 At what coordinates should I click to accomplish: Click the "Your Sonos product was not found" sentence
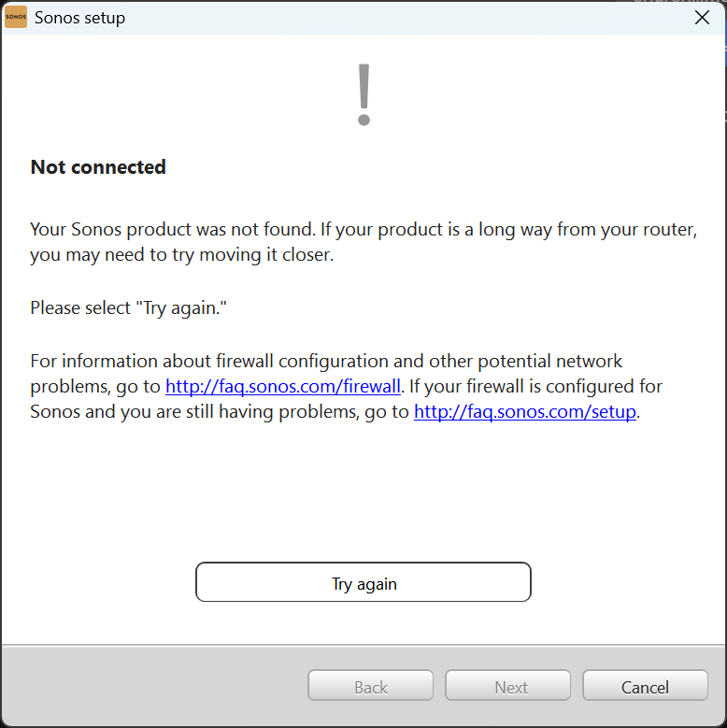187,230
